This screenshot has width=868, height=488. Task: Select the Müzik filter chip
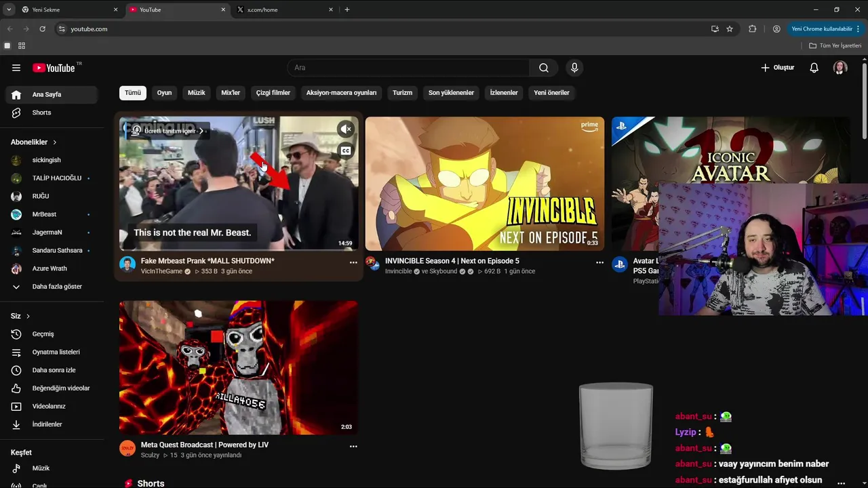[x=197, y=93]
